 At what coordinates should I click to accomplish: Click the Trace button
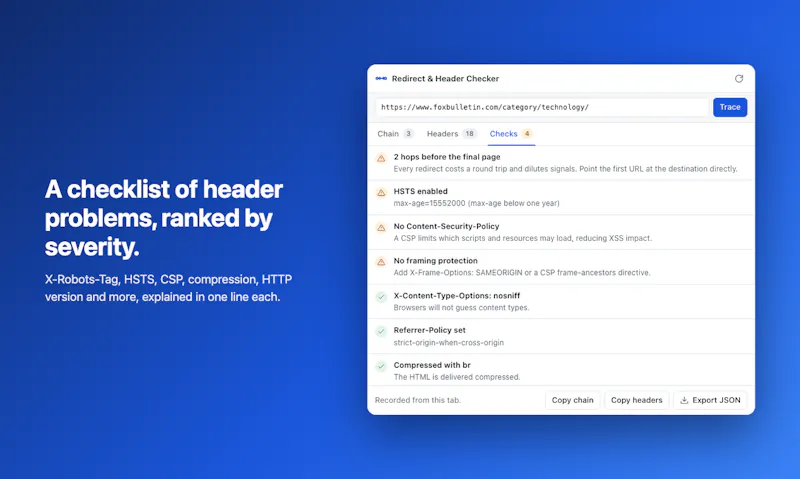(x=730, y=107)
